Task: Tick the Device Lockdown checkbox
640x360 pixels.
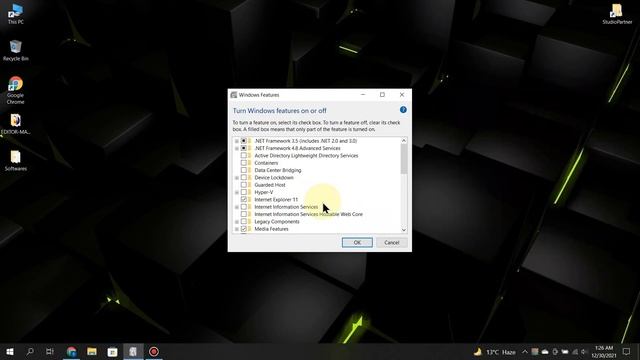Action: click(x=244, y=178)
